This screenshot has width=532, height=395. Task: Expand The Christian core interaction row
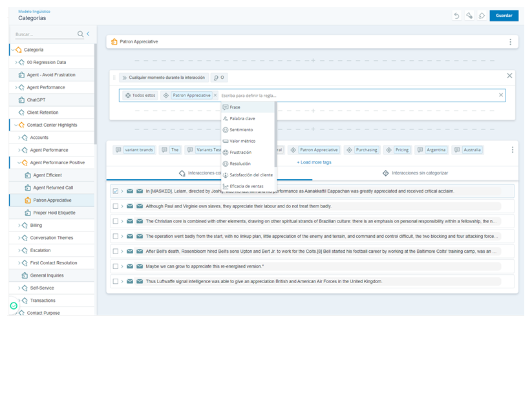[x=122, y=221]
